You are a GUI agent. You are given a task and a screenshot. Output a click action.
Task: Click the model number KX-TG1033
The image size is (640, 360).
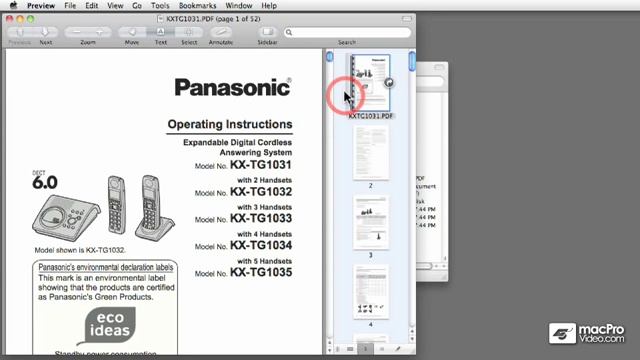tap(261, 218)
